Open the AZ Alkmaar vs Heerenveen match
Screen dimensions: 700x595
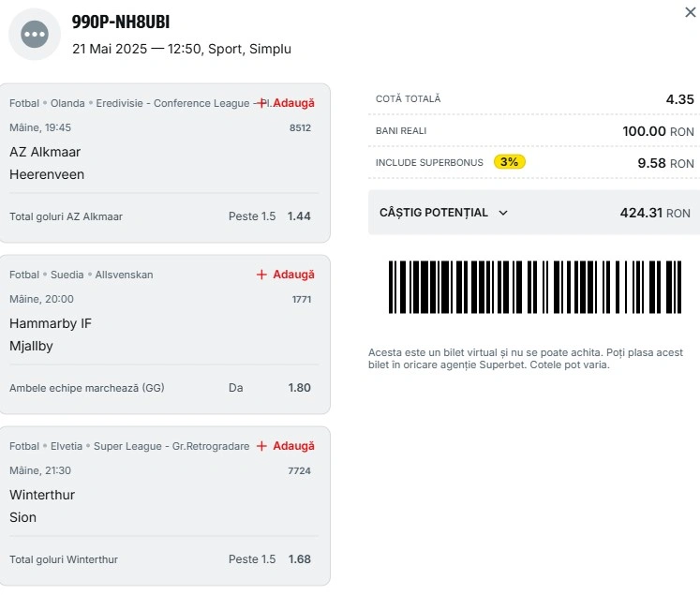coord(47,163)
